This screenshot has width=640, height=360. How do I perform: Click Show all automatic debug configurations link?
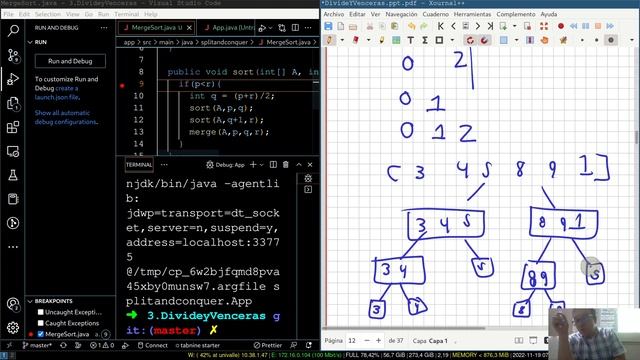click(65, 117)
